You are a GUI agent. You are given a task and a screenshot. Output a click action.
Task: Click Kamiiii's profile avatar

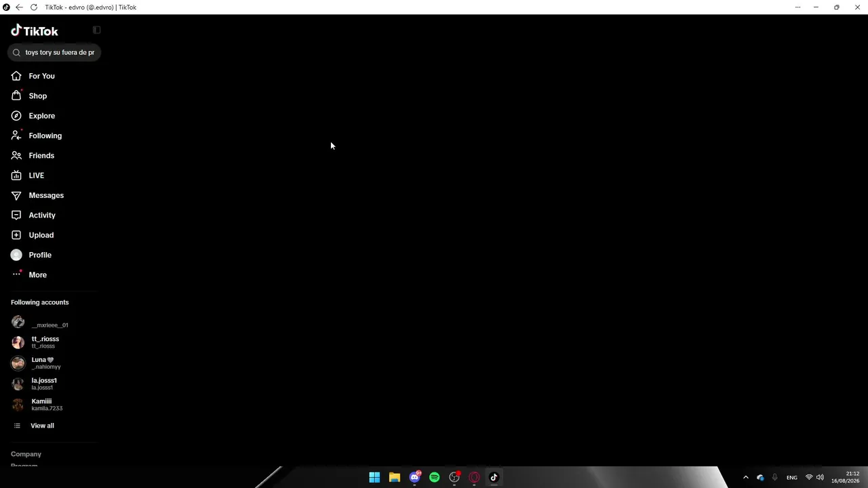(18, 405)
